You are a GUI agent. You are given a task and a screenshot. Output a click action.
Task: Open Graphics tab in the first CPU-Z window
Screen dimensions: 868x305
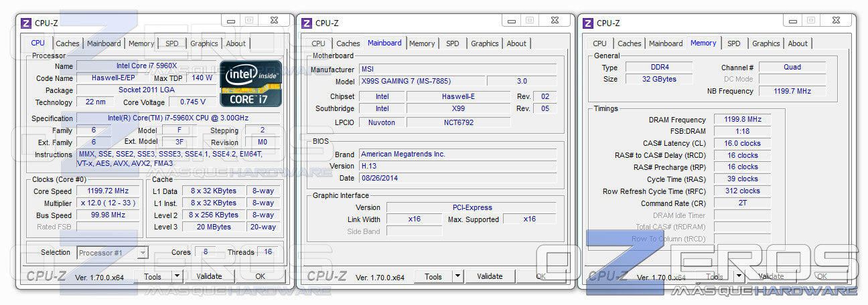point(204,43)
